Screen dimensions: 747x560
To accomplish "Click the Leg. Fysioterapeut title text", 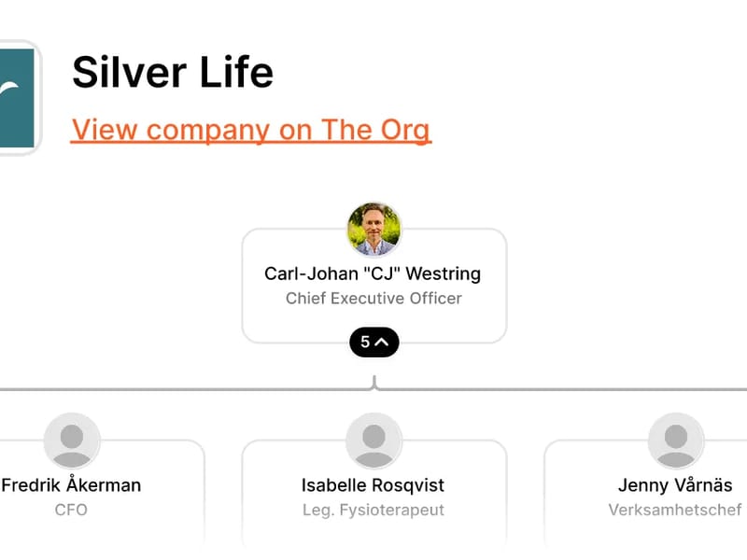I will coord(373,511).
